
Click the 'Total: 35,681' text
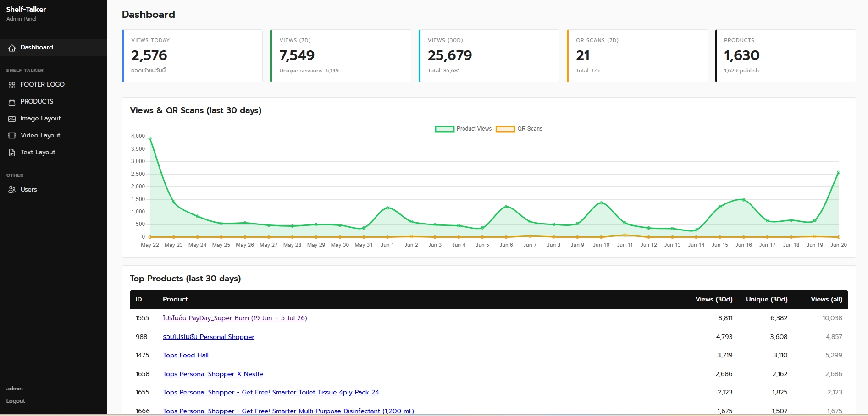click(444, 71)
